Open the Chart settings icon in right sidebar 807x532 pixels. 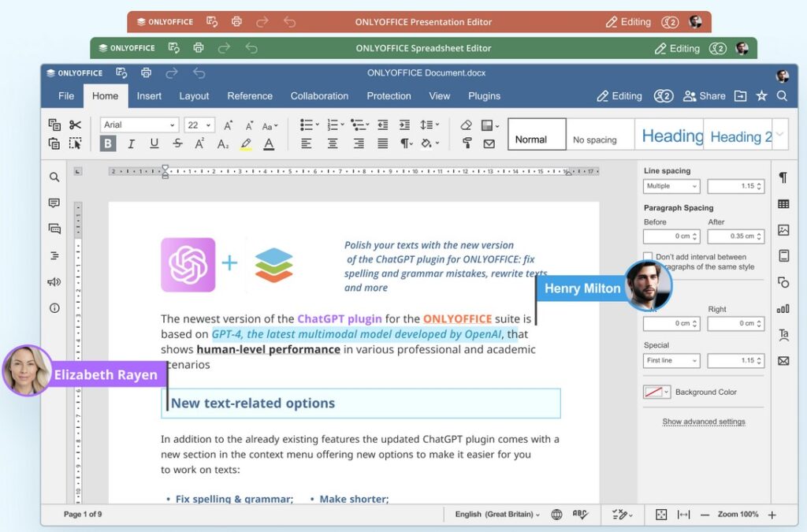click(x=783, y=309)
